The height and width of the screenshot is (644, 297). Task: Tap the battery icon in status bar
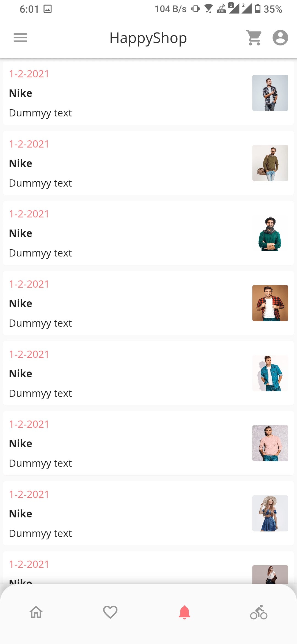tap(258, 9)
